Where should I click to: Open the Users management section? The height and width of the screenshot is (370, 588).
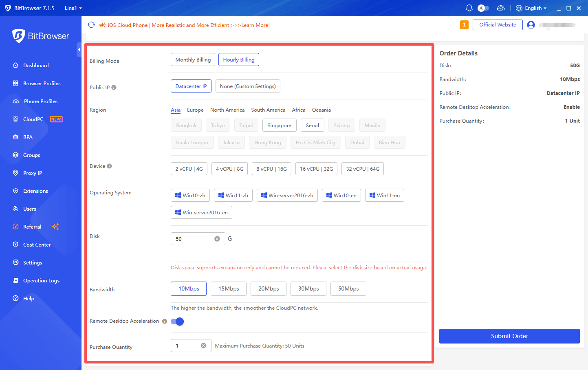(29, 209)
